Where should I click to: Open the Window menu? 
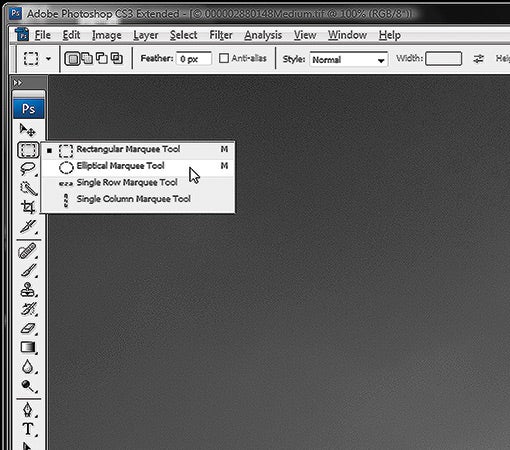click(x=347, y=35)
